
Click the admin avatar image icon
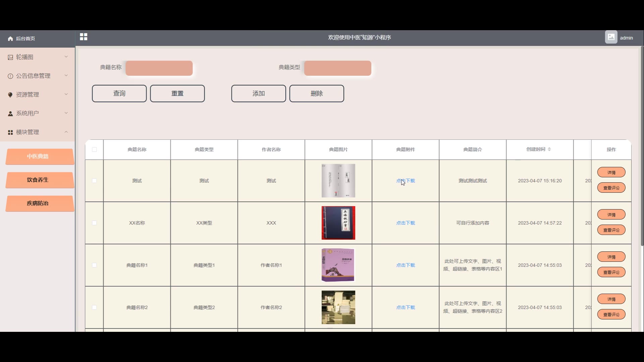pyautogui.click(x=611, y=37)
